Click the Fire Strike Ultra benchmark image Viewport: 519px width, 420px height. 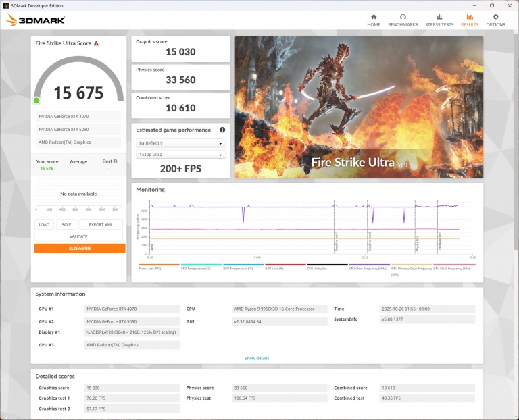point(359,107)
